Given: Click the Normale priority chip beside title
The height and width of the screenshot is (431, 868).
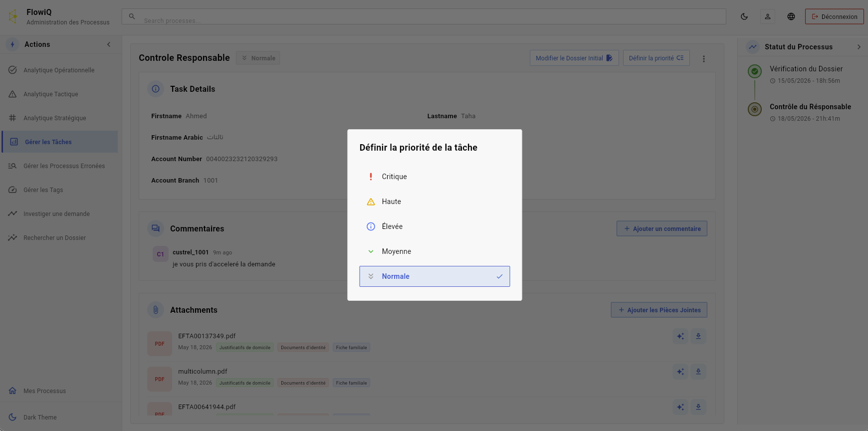Looking at the screenshot, I should click(258, 58).
